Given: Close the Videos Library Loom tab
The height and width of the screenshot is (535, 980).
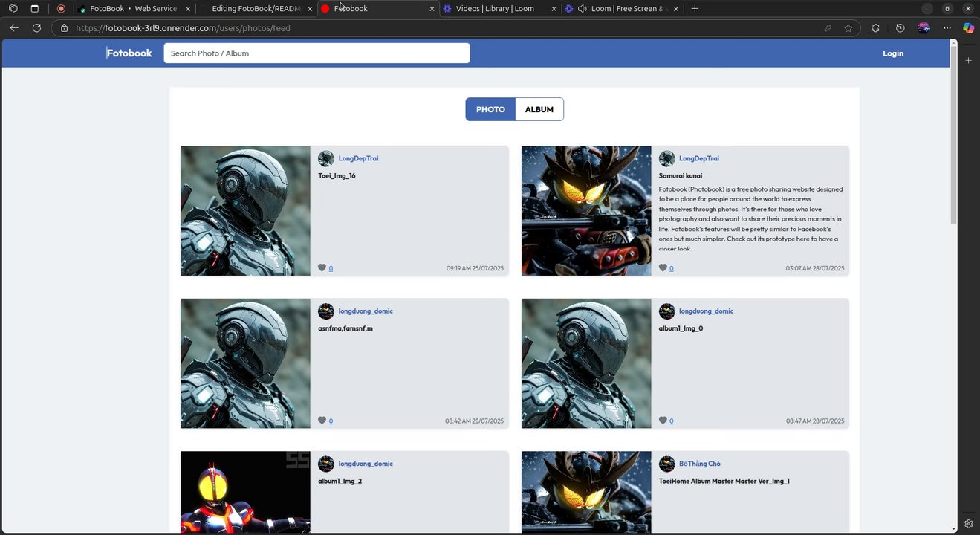Looking at the screenshot, I should coord(554,9).
